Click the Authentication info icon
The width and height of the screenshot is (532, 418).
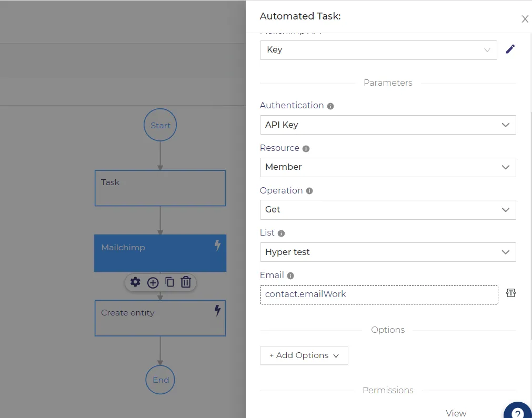(330, 106)
